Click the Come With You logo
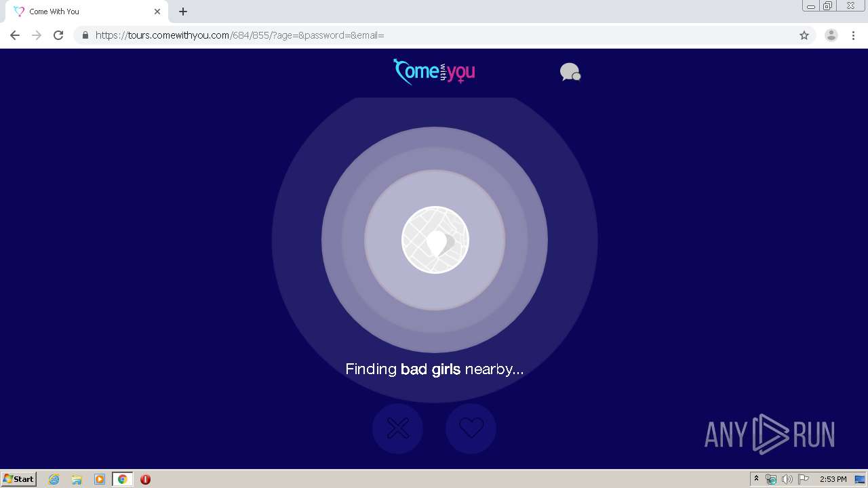 tap(434, 71)
